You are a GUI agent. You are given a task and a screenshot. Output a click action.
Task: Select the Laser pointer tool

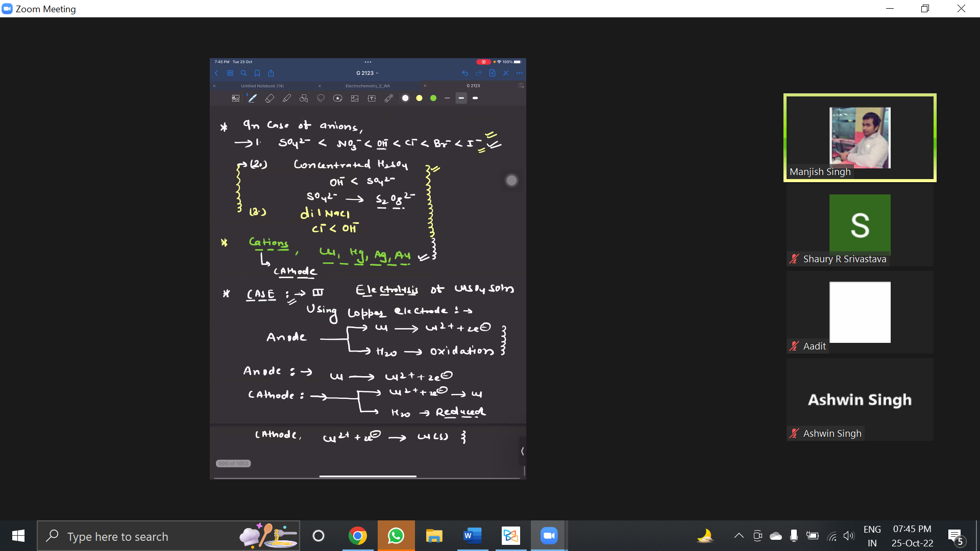(x=389, y=98)
